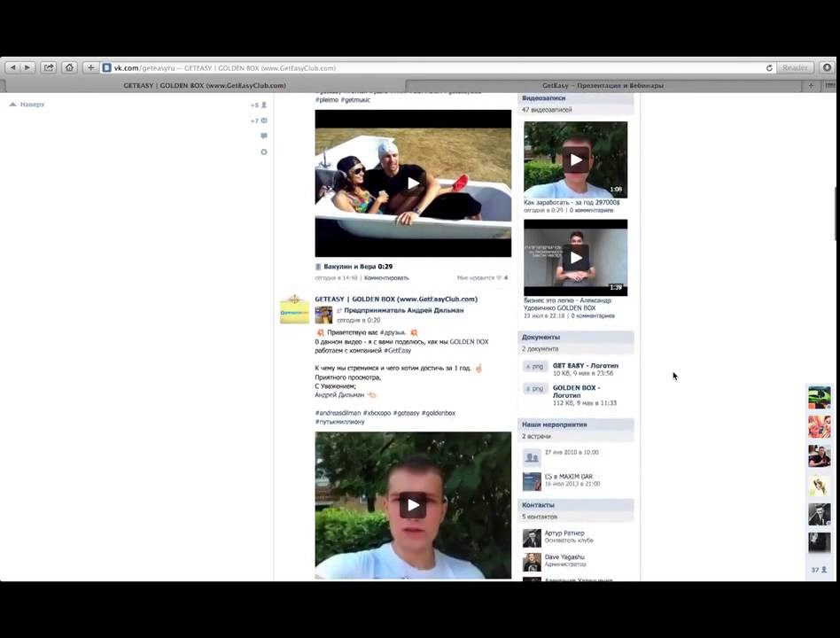Go back with Safari back arrow
This screenshot has width=840, height=638.
coord(13,67)
